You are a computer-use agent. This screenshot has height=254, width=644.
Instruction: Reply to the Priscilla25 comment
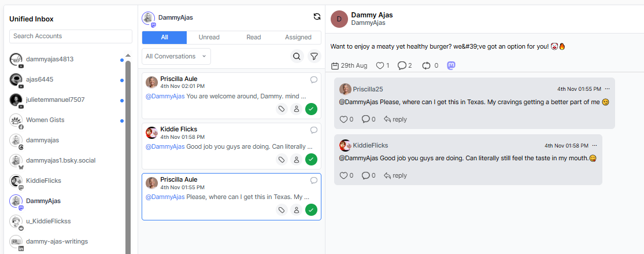point(395,119)
